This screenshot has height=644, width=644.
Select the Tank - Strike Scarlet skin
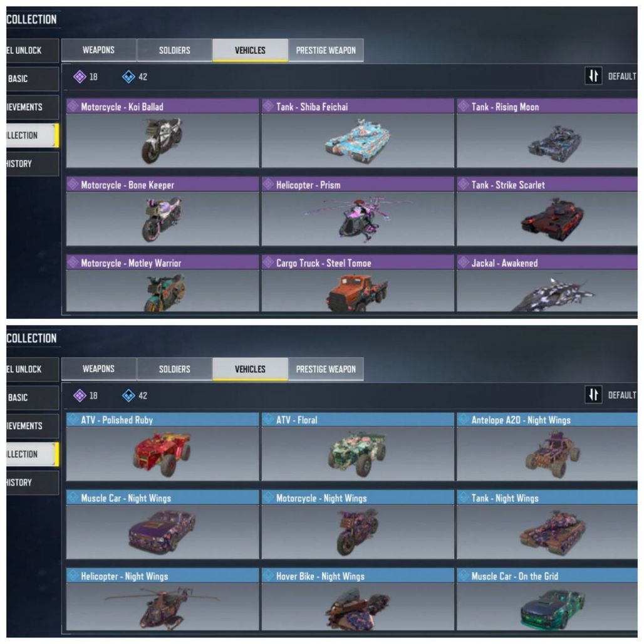point(547,211)
